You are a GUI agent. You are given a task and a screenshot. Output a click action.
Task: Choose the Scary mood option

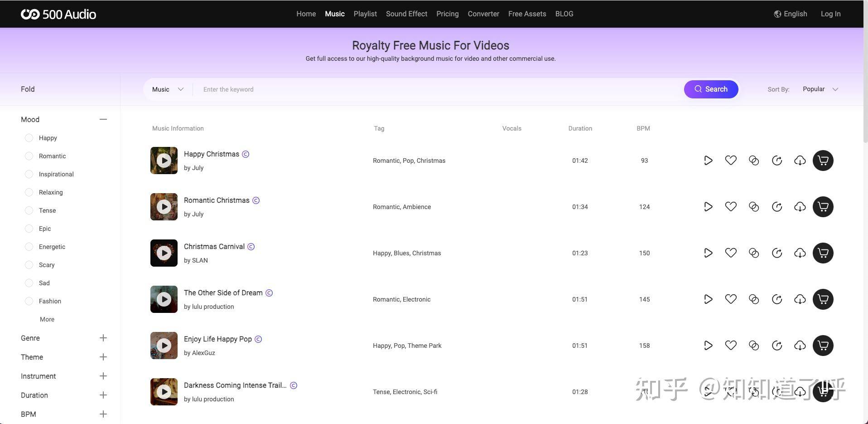click(29, 265)
